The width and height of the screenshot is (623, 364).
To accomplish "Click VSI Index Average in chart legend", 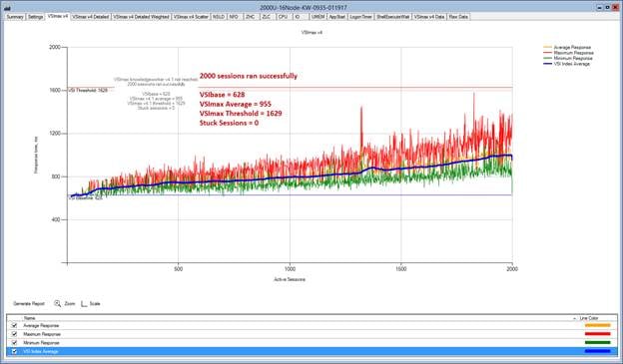I will pos(572,64).
